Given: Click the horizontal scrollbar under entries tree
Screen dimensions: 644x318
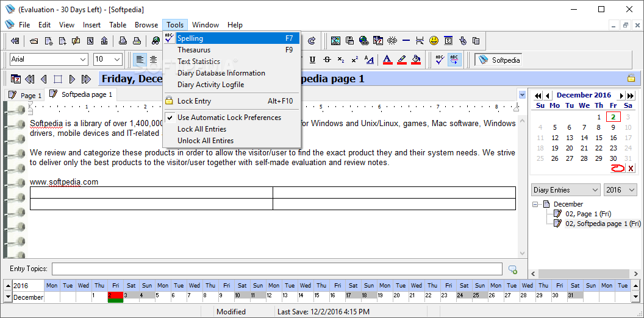Looking at the screenshot, I should [583, 274].
